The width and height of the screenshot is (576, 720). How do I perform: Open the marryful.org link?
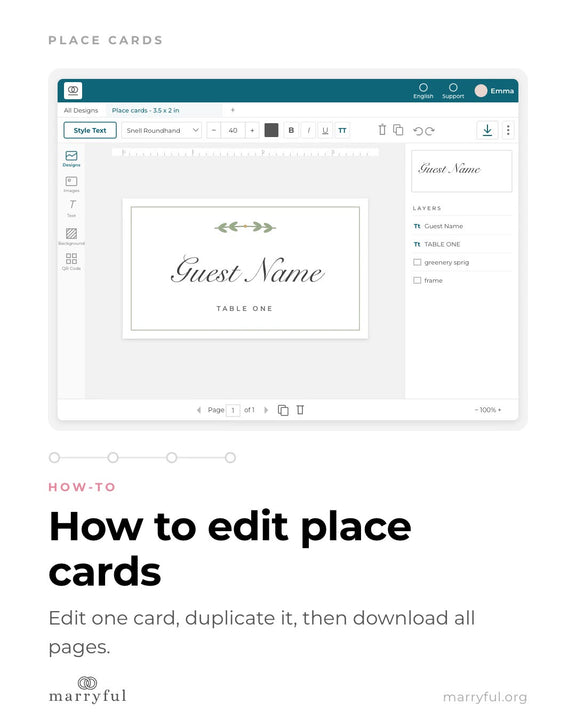(485, 697)
